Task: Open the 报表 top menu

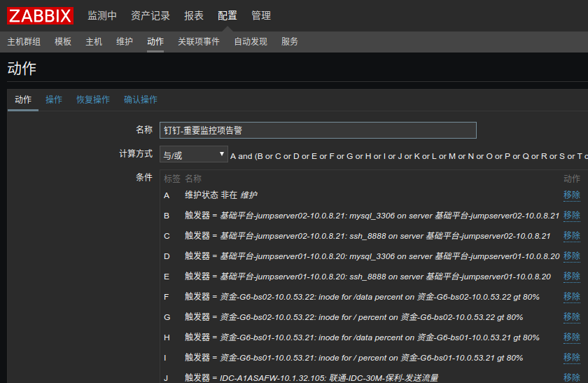Action: coord(194,16)
